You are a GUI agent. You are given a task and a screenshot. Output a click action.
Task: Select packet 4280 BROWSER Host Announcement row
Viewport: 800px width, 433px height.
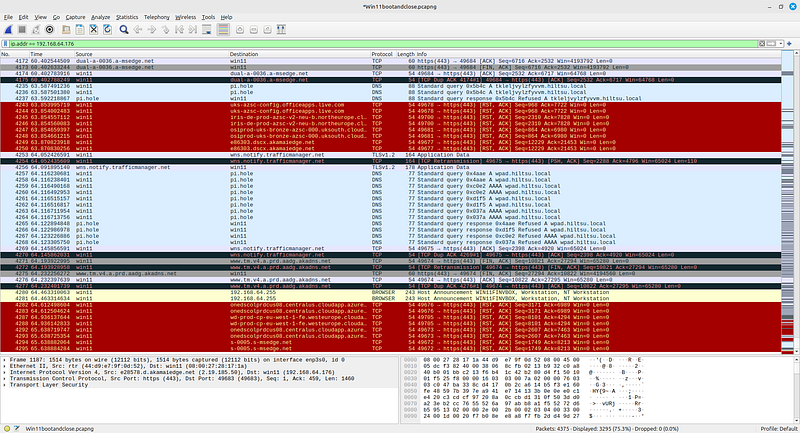click(x=390, y=292)
